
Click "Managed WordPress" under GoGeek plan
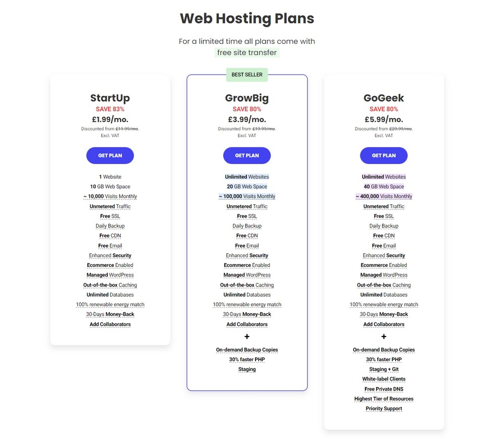click(384, 275)
